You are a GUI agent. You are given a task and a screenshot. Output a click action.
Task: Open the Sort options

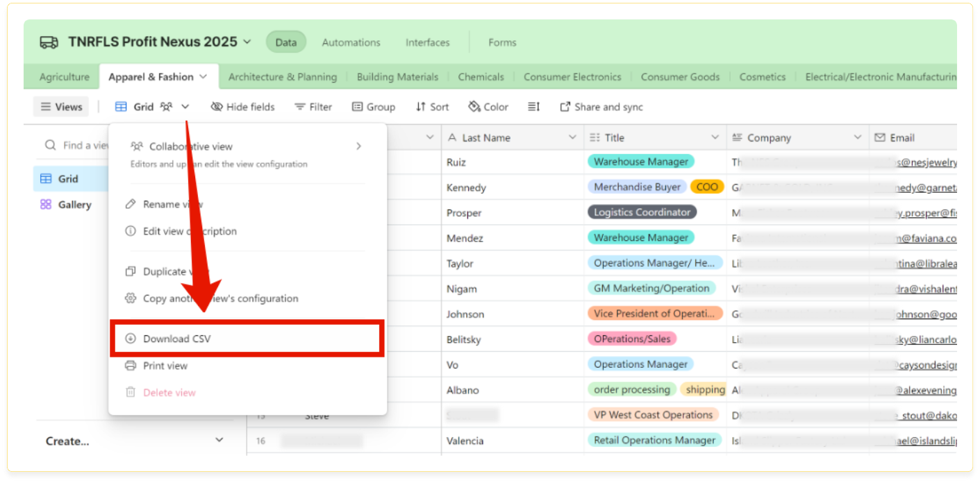click(x=432, y=107)
